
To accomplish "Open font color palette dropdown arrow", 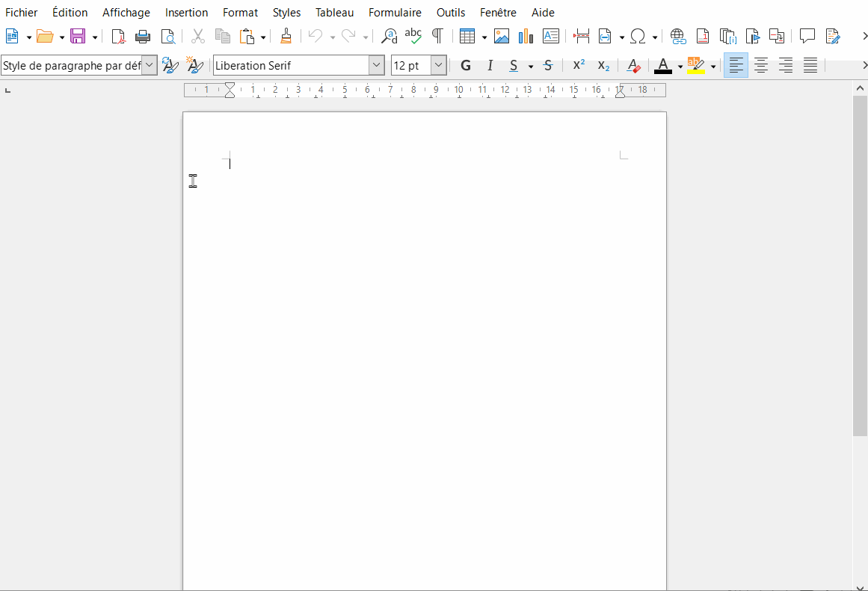I will click(x=680, y=67).
